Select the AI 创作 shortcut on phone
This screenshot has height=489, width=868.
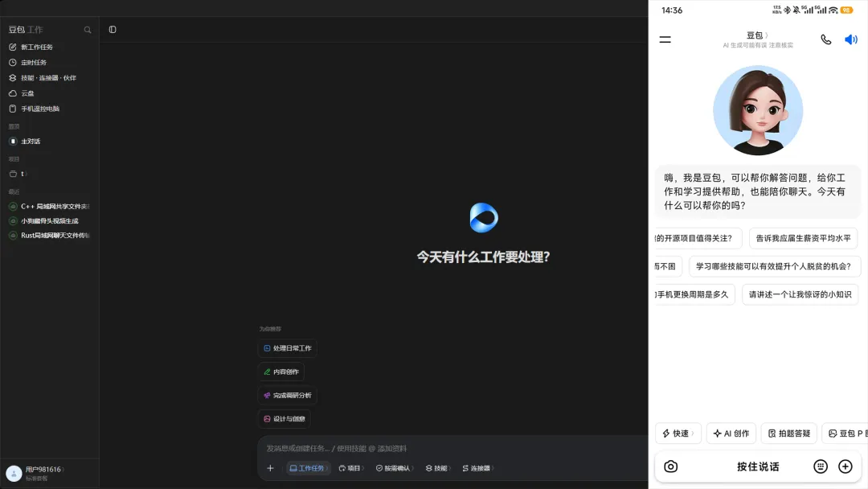coord(731,434)
